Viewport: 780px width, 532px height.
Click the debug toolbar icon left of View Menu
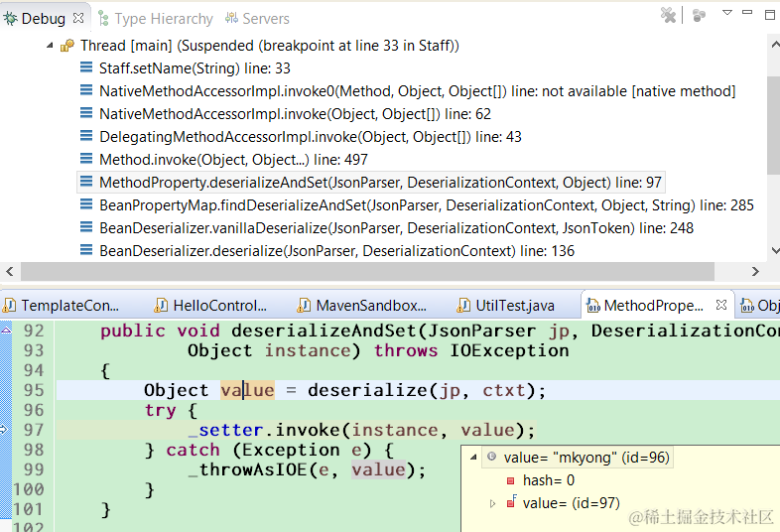click(699, 15)
